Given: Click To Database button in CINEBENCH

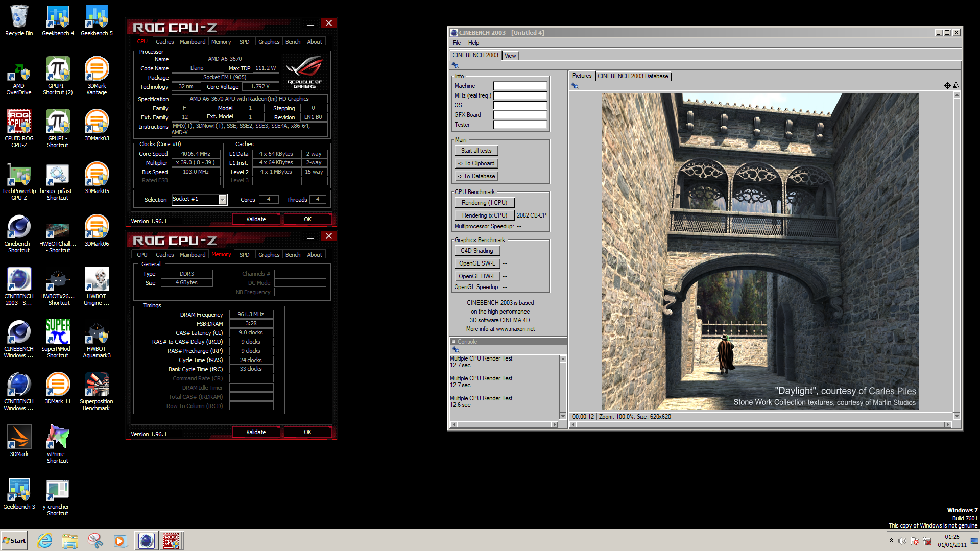Looking at the screenshot, I should point(476,176).
